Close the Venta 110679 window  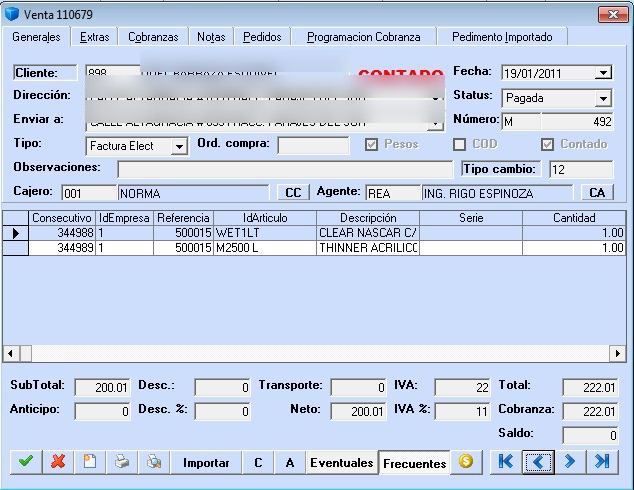tap(613, 15)
